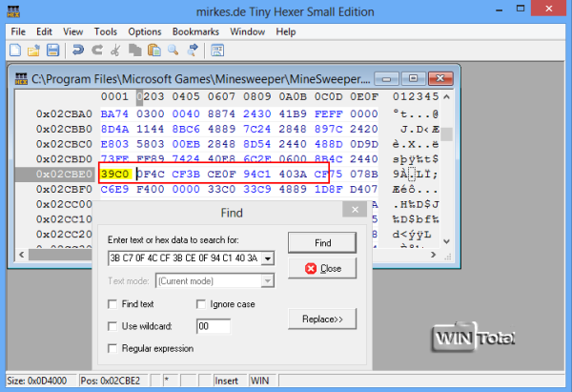Click the offset label 0x02CBE0

tap(64, 175)
